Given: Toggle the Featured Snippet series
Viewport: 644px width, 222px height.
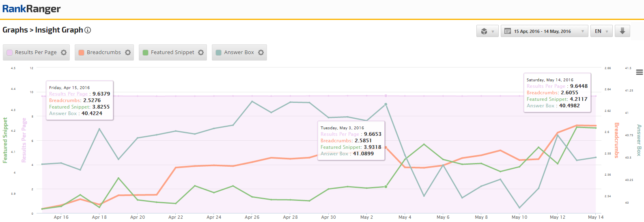Looking at the screenshot, I should (x=172, y=52).
